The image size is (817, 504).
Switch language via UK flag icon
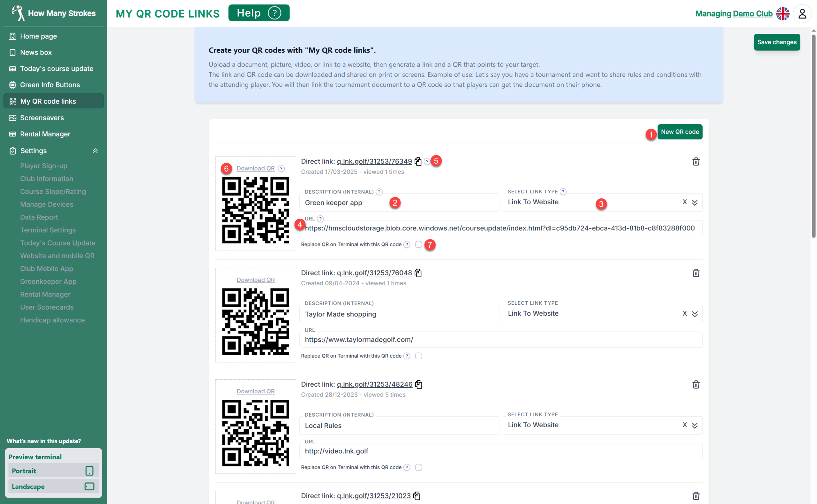pyautogui.click(x=782, y=14)
